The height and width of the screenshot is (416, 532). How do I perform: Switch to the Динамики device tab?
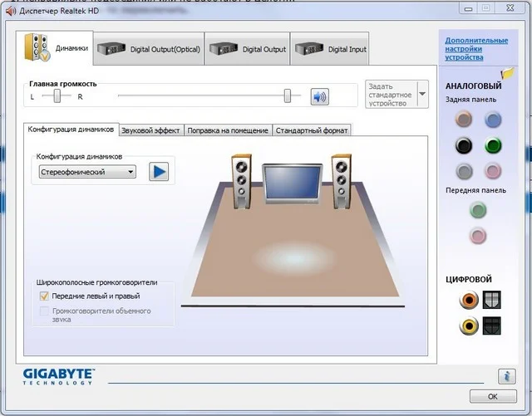tap(55, 48)
